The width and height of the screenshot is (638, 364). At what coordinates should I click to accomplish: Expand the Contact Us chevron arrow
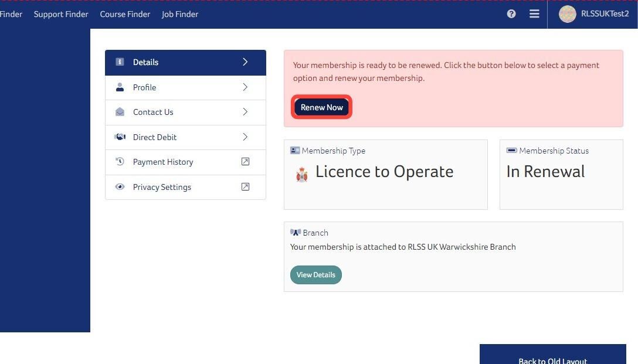(245, 112)
